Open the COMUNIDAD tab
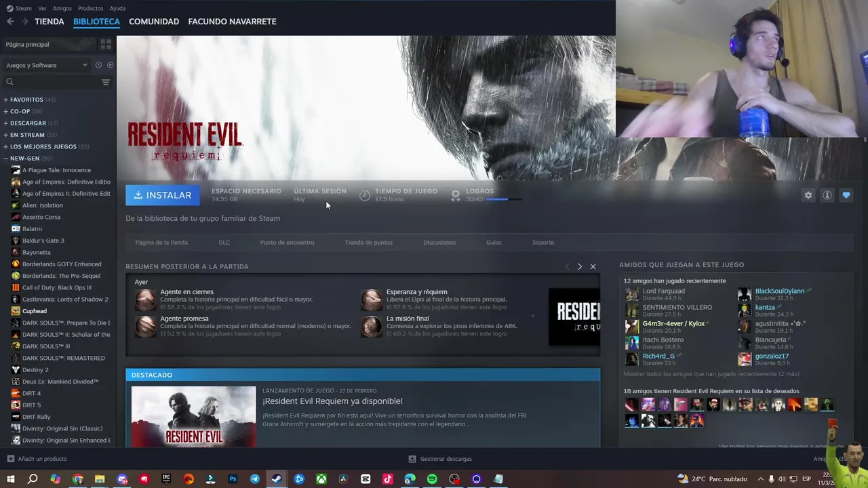 154,22
